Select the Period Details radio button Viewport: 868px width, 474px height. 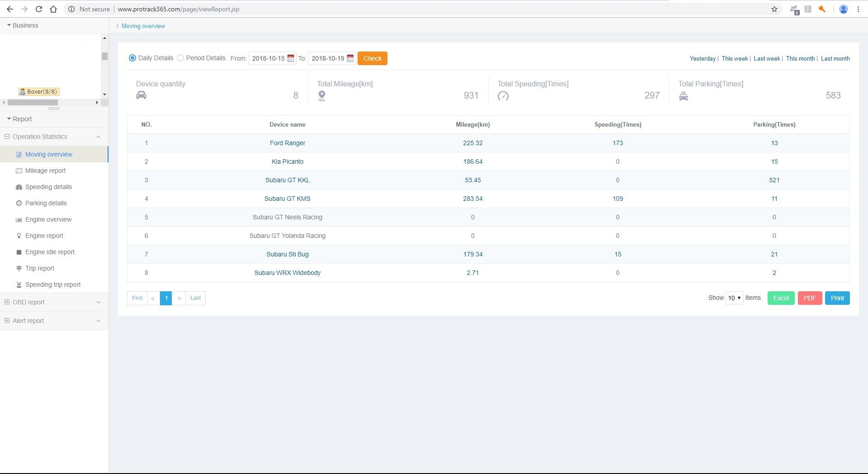pyautogui.click(x=180, y=58)
